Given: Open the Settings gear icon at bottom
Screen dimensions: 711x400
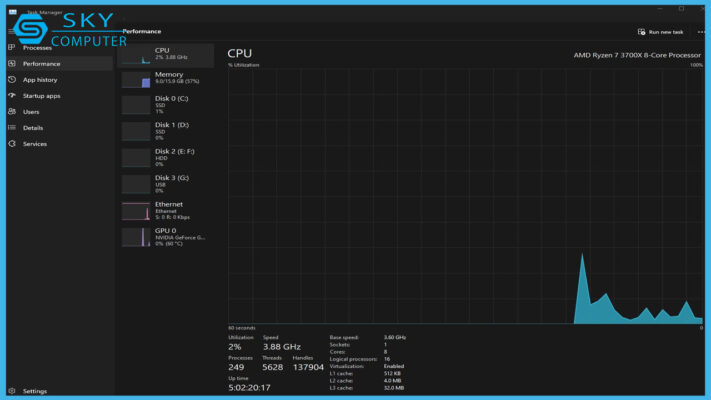Looking at the screenshot, I should tap(12, 391).
